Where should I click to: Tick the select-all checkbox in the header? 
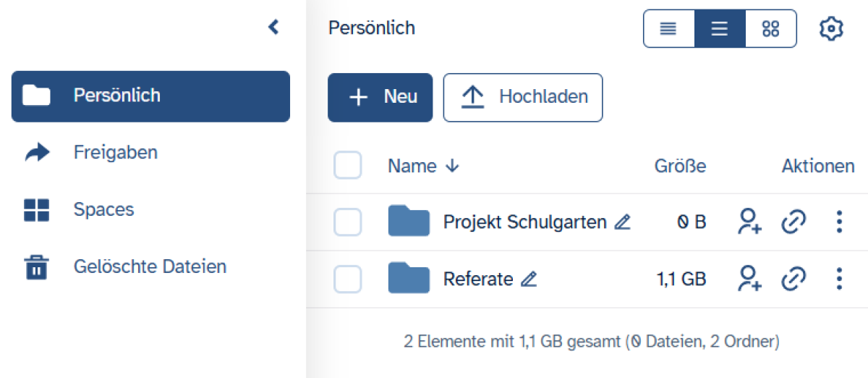pyautogui.click(x=347, y=166)
